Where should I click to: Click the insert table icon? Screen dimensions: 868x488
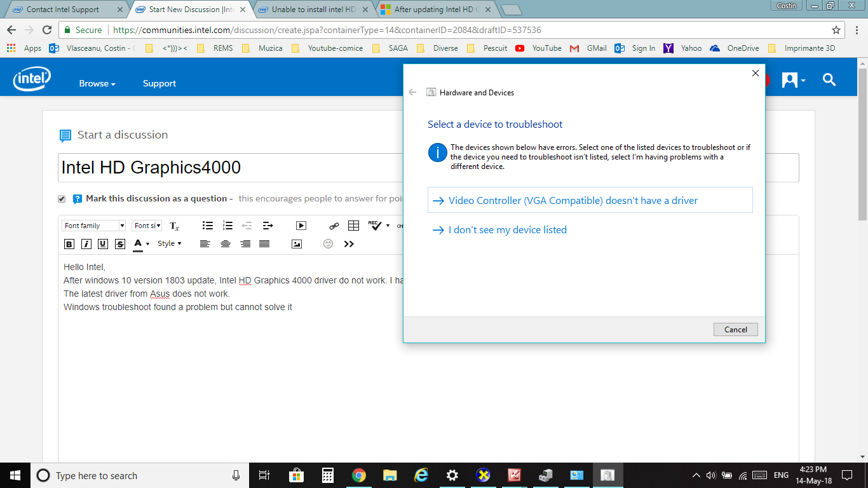pyautogui.click(x=354, y=226)
